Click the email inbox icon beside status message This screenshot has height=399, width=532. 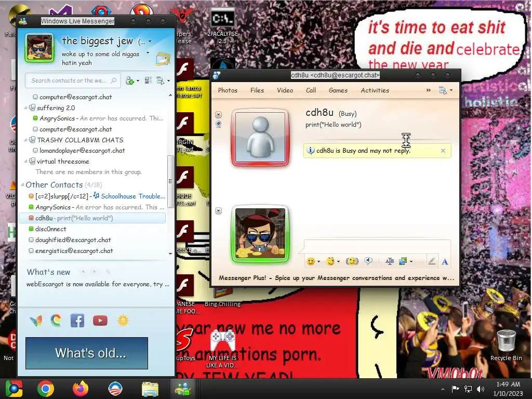(163, 59)
